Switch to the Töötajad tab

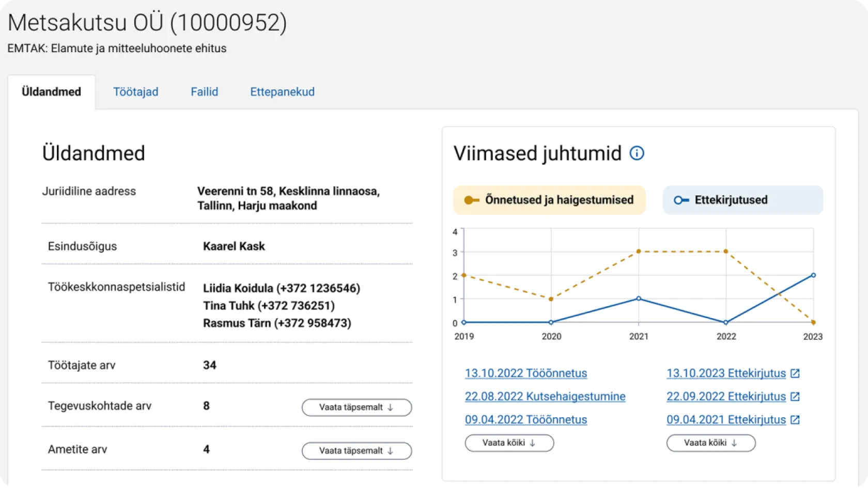click(136, 92)
